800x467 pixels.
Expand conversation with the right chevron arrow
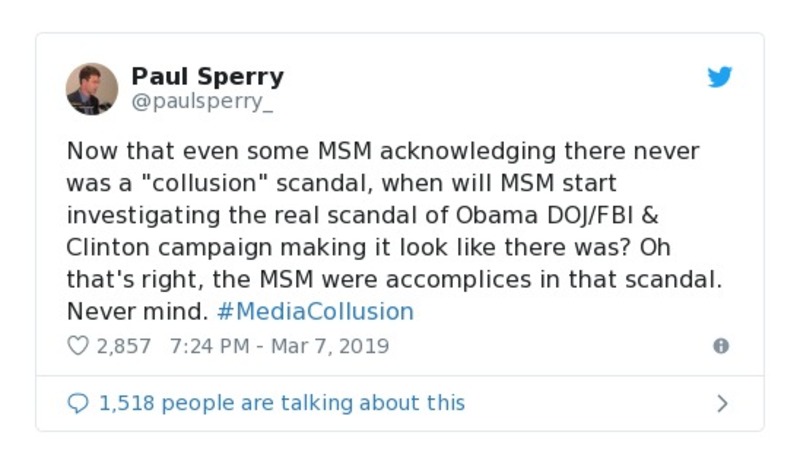click(722, 403)
